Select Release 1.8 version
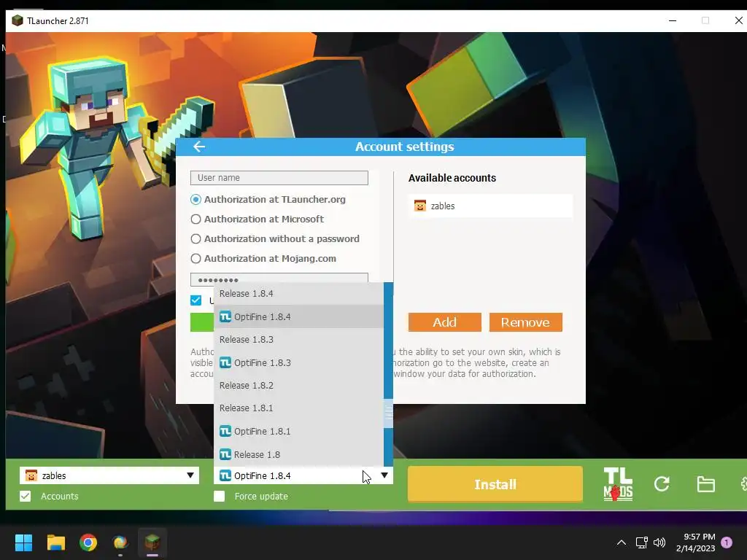This screenshot has height=560, width=747. [298, 455]
